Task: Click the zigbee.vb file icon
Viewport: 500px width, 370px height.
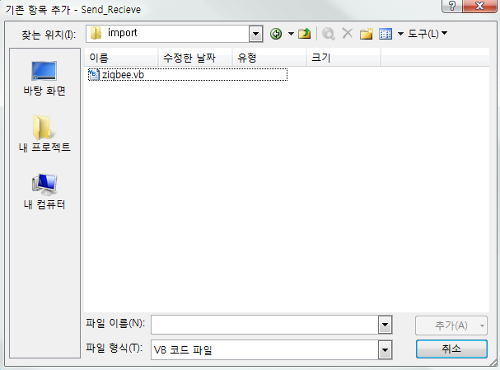Action: [94, 75]
